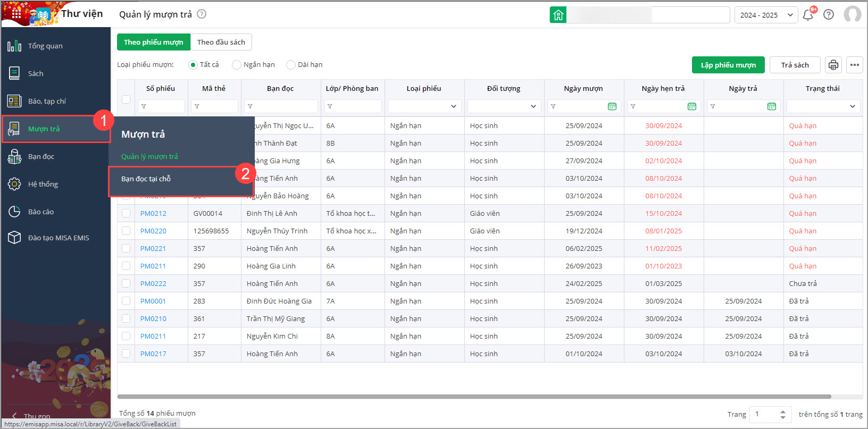The width and height of the screenshot is (868, 429).
Task: Select the Dài hạn radio button
Action: pos(291,65)
